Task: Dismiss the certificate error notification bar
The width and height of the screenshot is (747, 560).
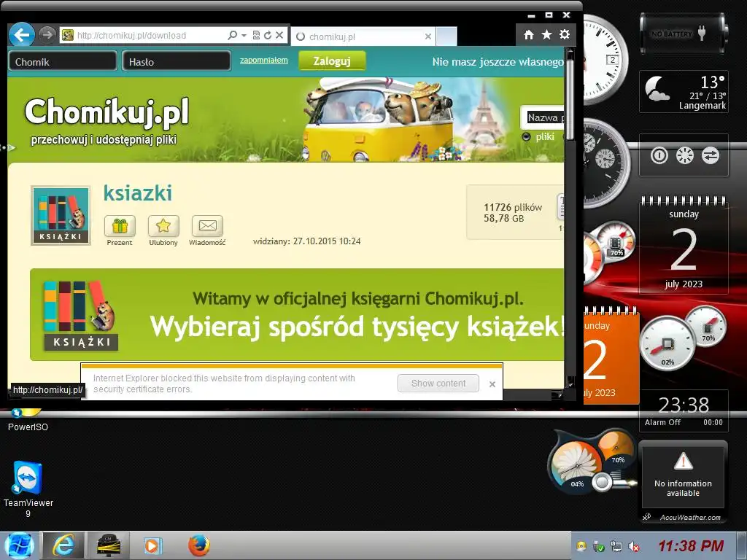Action: 492,384
